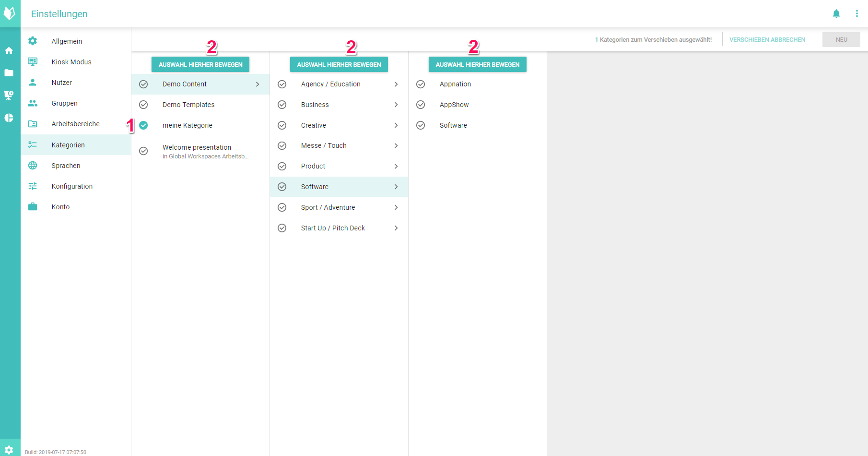
Task: Check the Demo Templates checkbox
Action: (x=143, y=105)
